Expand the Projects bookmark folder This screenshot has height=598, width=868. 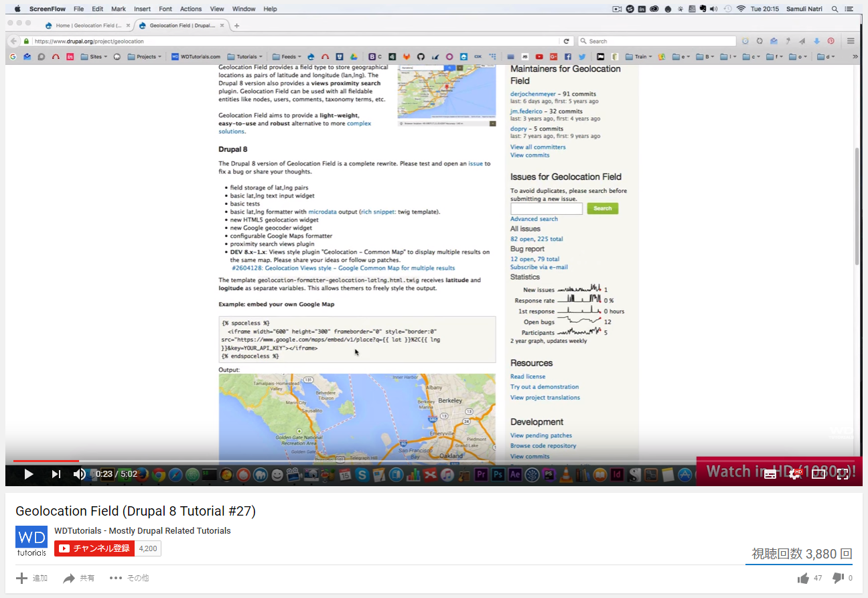[x=145, y=57]
